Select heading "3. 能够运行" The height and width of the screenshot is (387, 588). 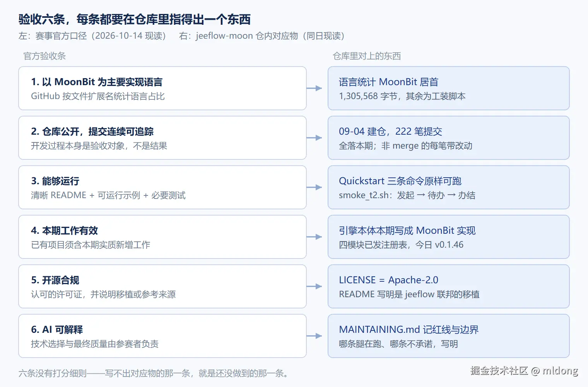click(x=55, y=181)
